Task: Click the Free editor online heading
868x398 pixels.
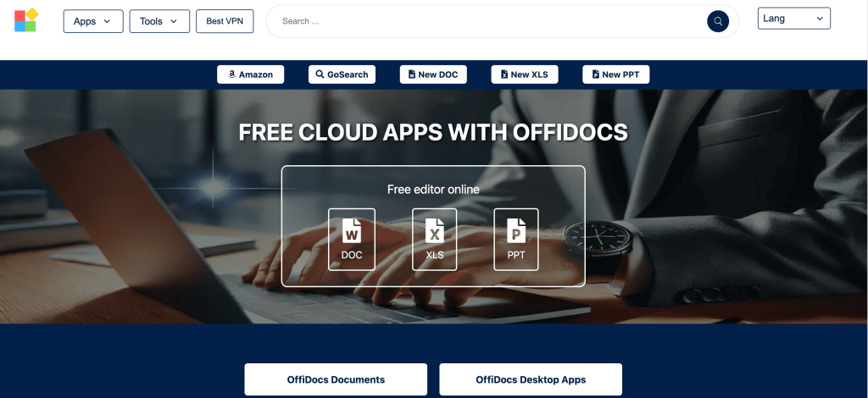Action: click(433, 190)
